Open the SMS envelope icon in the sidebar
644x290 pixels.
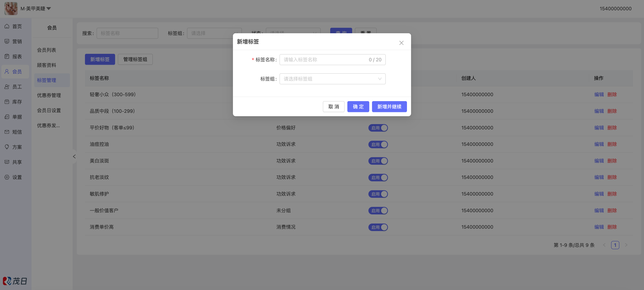tap(7, 132)
